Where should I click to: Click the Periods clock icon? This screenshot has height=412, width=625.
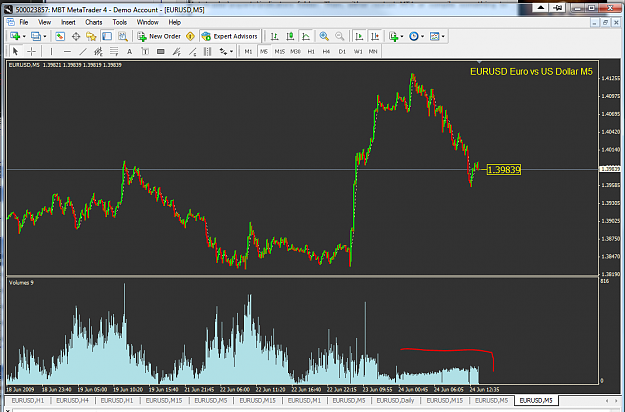(x=414, y=36)
